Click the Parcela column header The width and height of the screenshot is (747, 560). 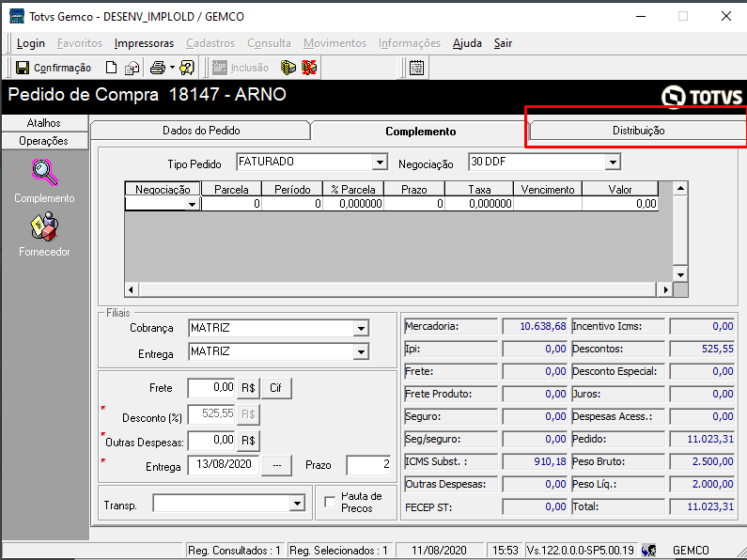point(231,189)
